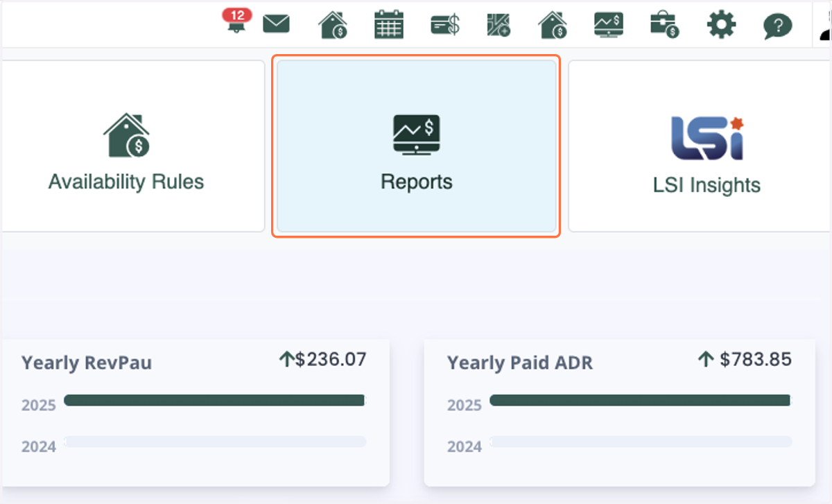Open the mail envelope icon
832x504 pixels.
coord(276,25)
